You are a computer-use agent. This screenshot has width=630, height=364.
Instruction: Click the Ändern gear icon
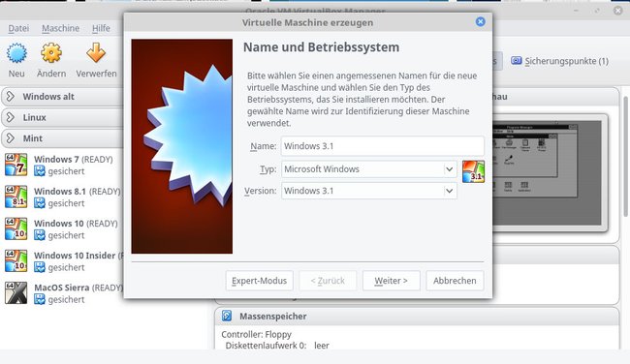pyautogui.click(x=51, y=53)
